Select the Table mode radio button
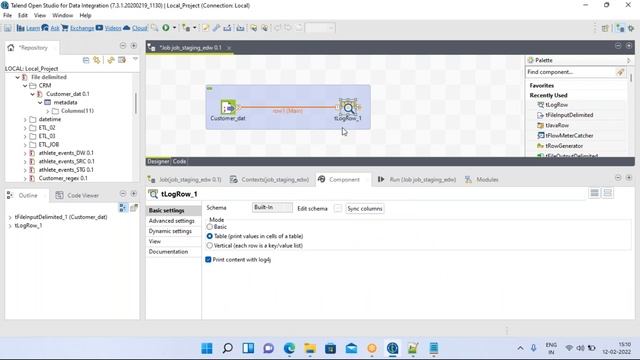 point(210,236)
